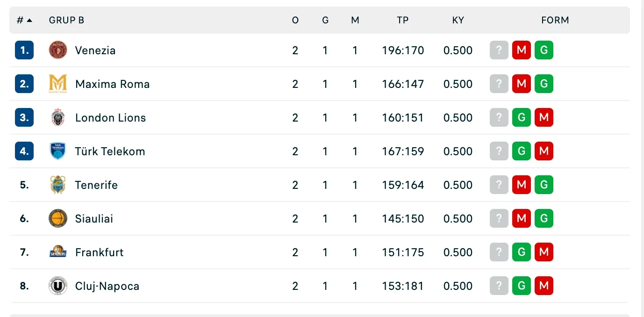Click the FORM column header

pyautogui.click(x=555, y=20)
